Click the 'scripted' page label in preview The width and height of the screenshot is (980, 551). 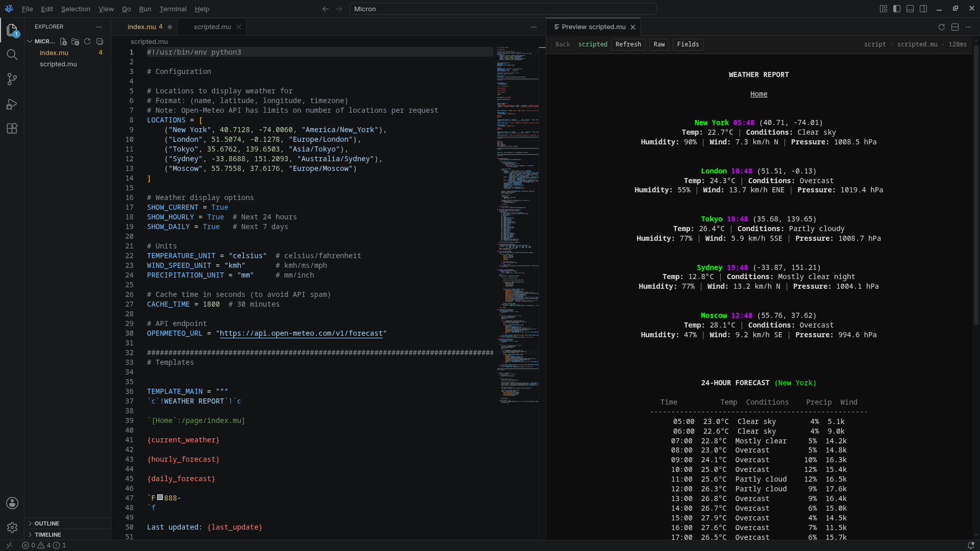click(x=593, y=44)
